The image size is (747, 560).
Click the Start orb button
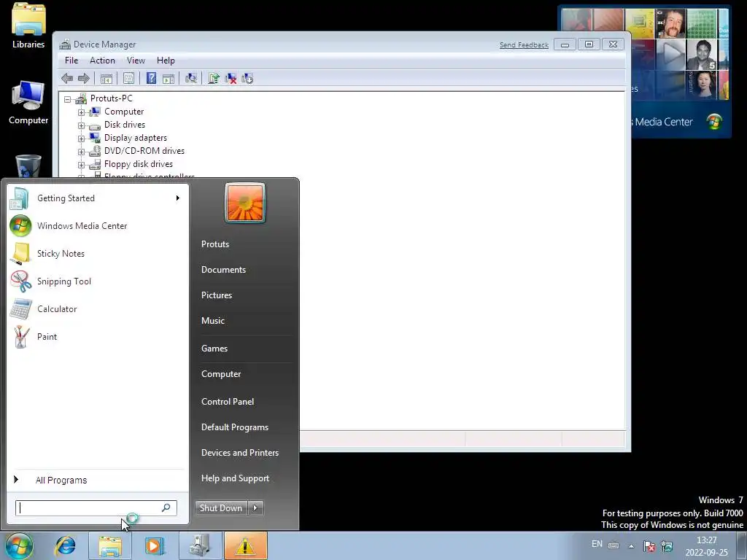(x=19, y=545)
